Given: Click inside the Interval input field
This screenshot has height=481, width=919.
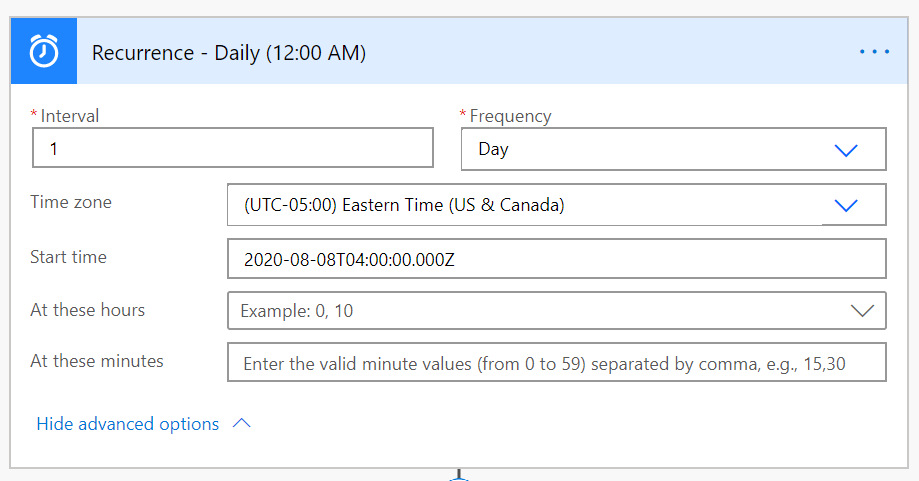Looking at the screenshot, I should coord(233,149).
